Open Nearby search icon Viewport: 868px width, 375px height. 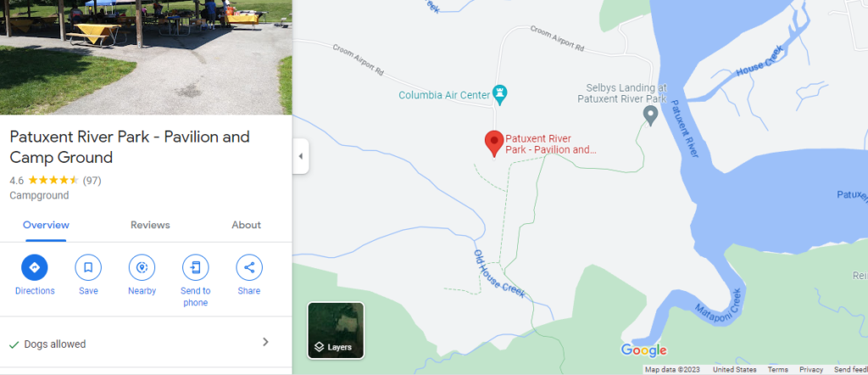pyautogui.click(x=142, y=268)
